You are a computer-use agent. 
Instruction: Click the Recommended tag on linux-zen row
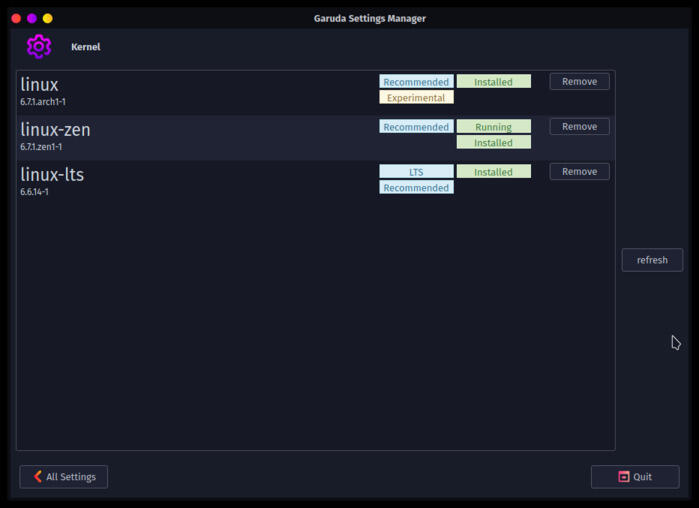(416, 127)
